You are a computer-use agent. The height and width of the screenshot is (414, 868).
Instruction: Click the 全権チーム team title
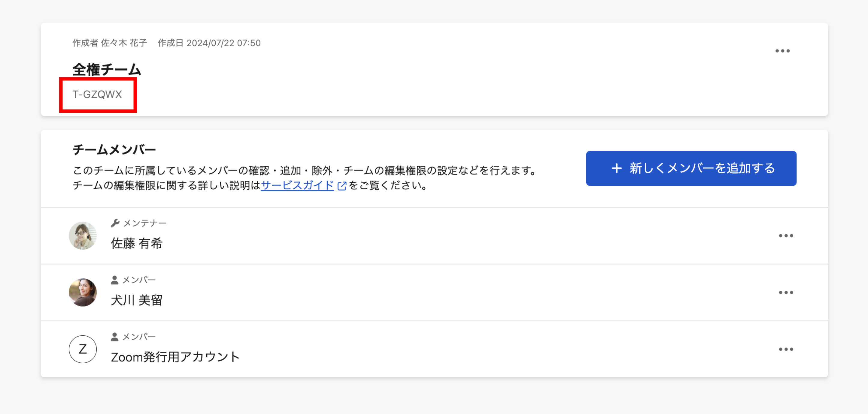[x=107, y=70]
